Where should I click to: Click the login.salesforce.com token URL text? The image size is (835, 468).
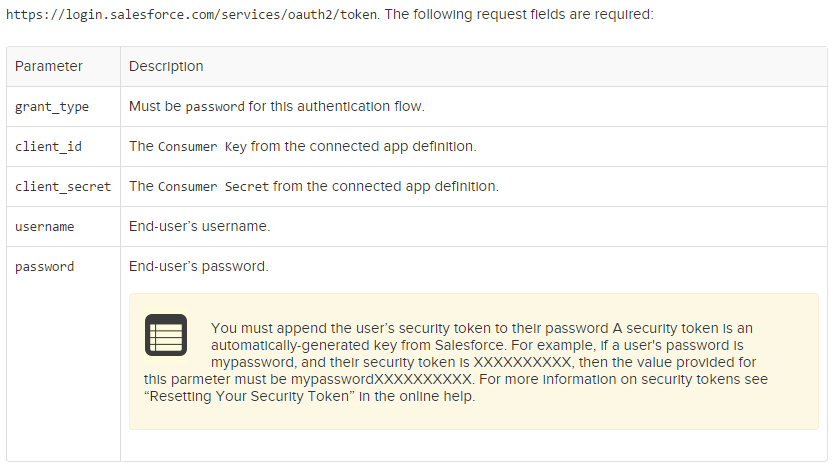pyautogui.click(x=190, y=16)
